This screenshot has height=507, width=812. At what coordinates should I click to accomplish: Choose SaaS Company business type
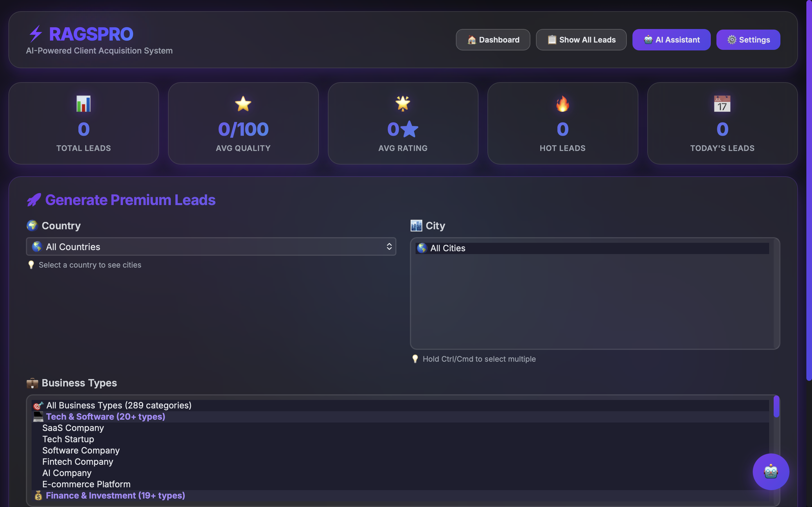click(x=73, y=428)
